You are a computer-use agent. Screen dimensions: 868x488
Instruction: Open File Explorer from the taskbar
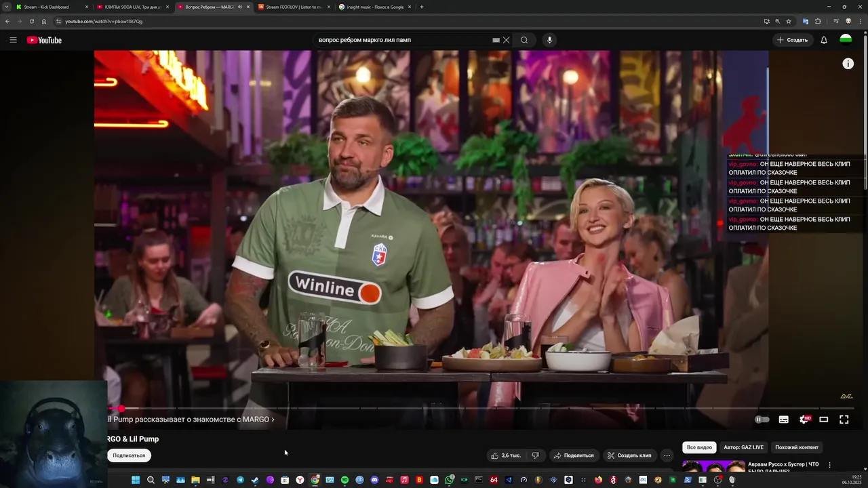click(x=195, y=480)
